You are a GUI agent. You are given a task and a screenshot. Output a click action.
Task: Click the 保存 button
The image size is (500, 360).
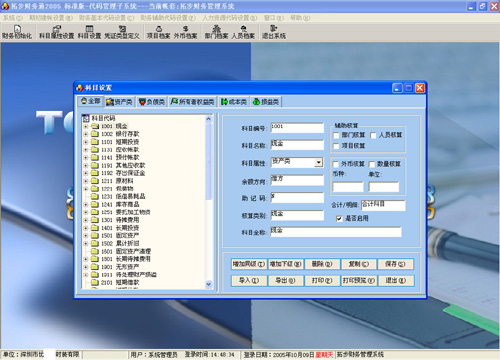tap(395, 264)
